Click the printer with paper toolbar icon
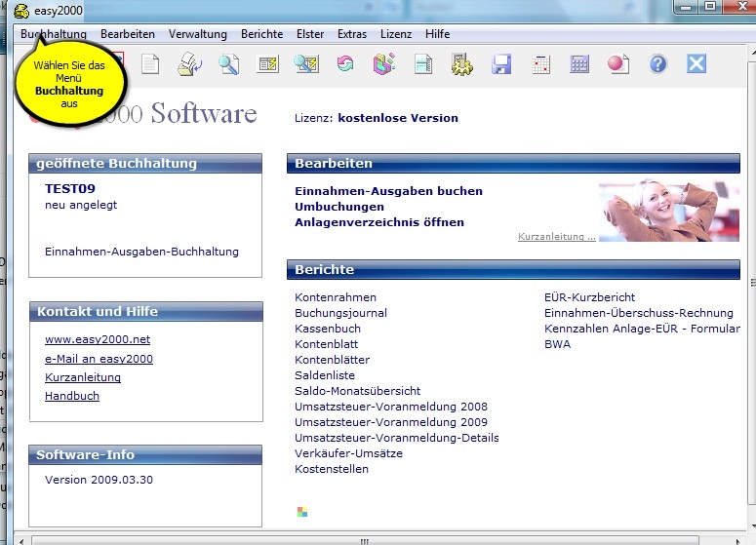 click(189, 64)
